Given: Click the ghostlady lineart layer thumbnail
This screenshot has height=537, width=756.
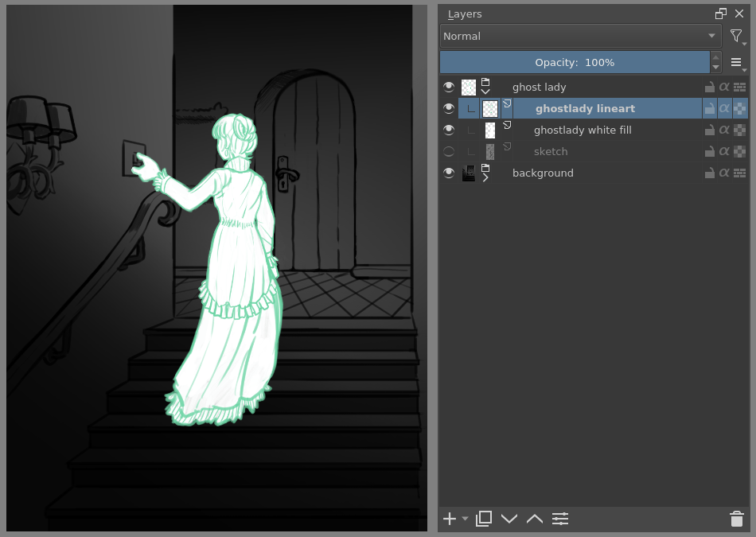Looking at the screenshot, I should point(489,108).
